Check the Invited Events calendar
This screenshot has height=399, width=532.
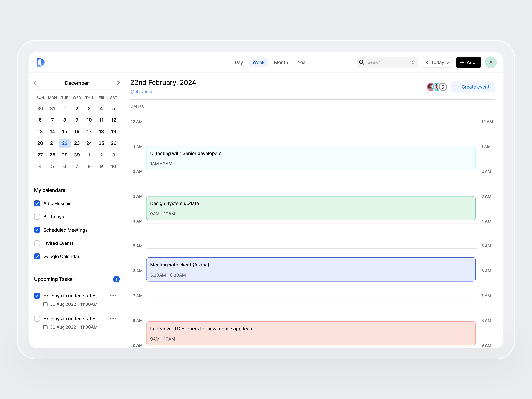(37, 243)
